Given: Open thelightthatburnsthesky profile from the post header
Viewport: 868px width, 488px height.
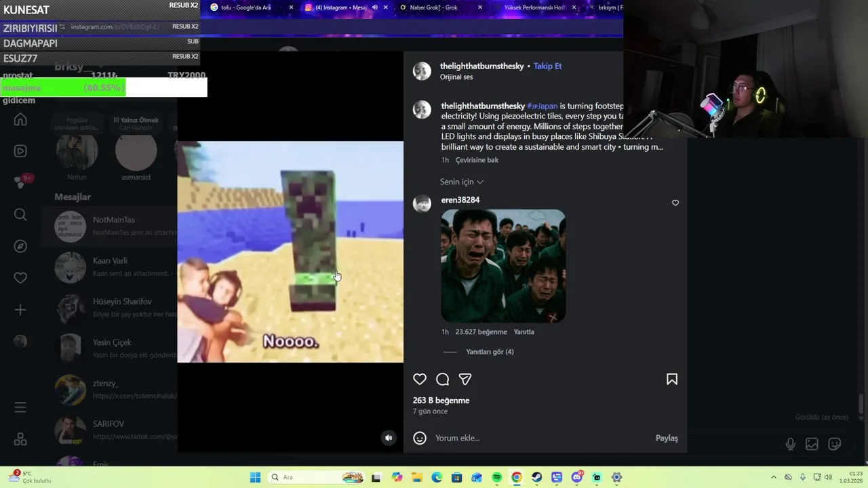Looking at the screenshot, I should [x=481, y=66].
